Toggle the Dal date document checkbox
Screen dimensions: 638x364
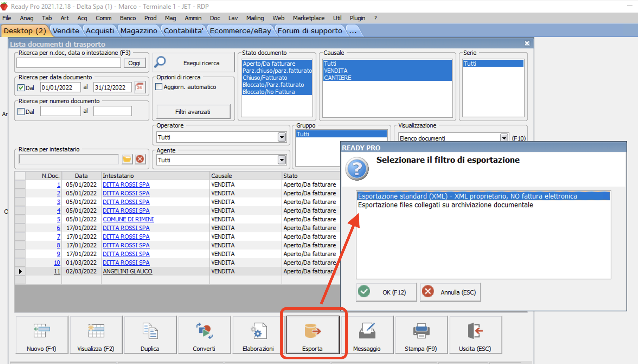tap(21, 88)
